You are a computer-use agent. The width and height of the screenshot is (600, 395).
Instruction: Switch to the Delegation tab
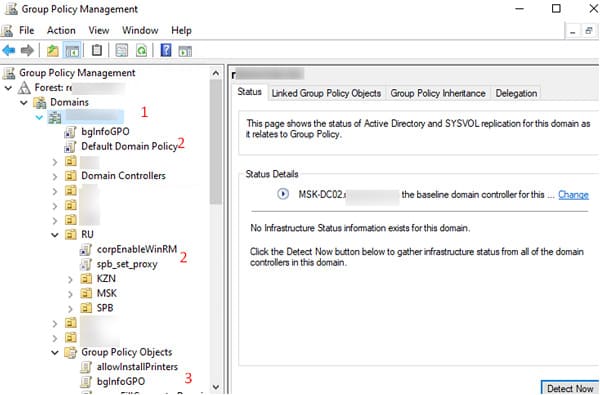point(516,93)
